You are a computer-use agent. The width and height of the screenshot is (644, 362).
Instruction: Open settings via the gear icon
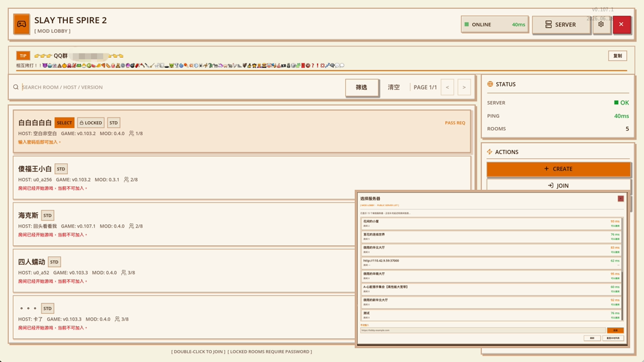601,25
